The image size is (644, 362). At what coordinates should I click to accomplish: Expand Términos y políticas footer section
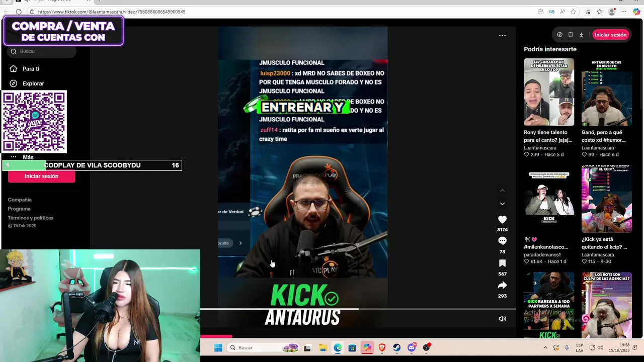[x=31, y=218]
